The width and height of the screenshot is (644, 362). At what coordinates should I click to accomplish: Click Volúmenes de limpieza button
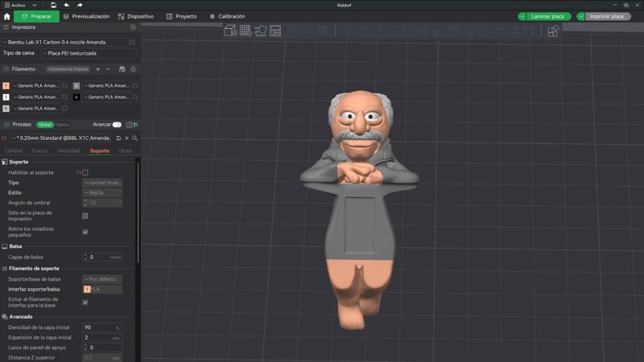[68, 69]
